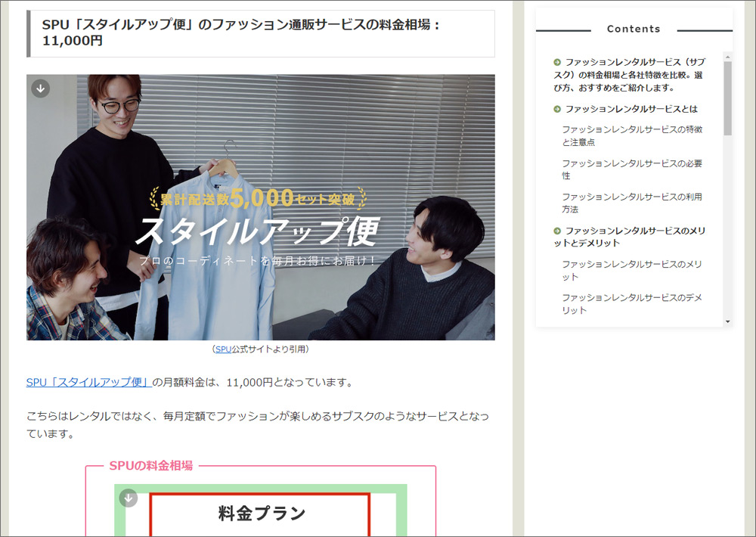
Task: Select ファッションレンタルサービスの利用方法 in Contents
Action: 632,203
